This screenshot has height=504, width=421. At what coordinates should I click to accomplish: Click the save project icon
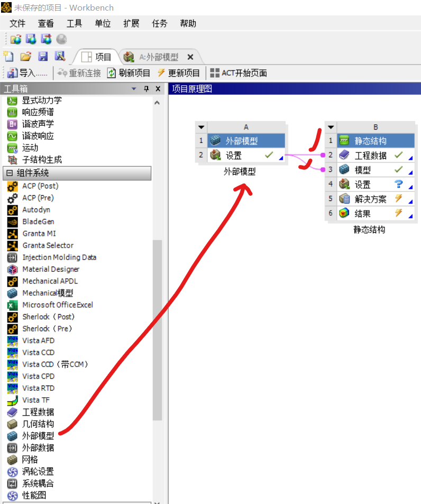(43, 57)
